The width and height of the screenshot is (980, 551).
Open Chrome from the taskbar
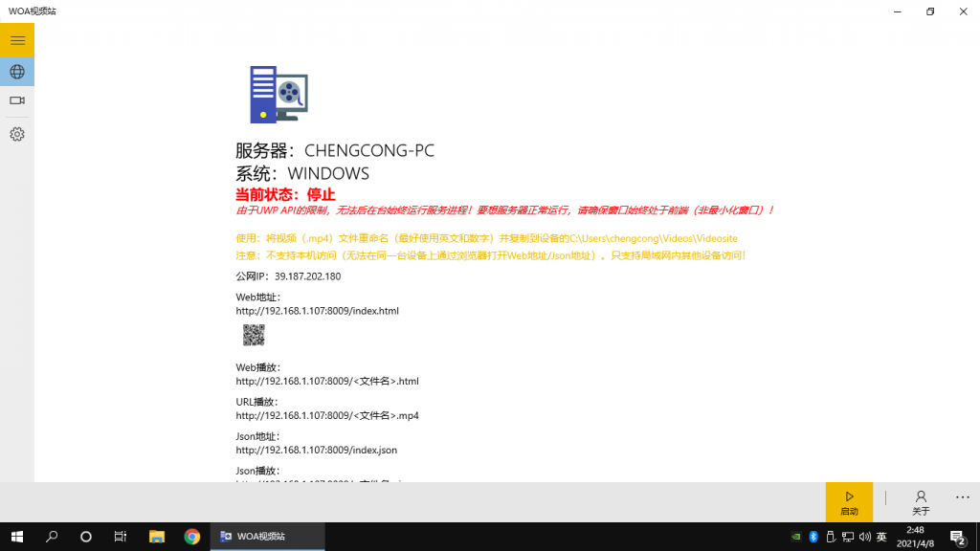click(x=191, y=537)
